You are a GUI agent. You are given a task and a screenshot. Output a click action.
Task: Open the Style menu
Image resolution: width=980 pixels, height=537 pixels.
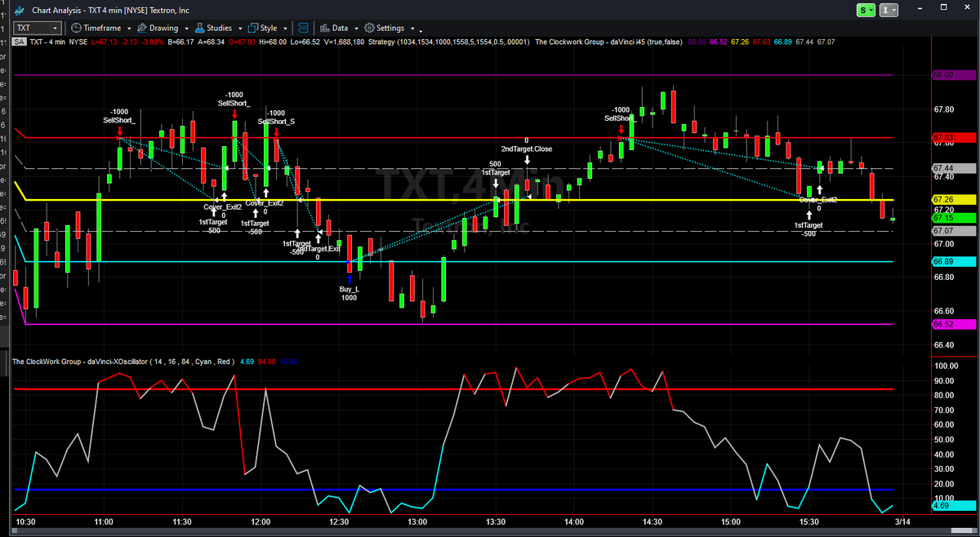pos(263,28)
